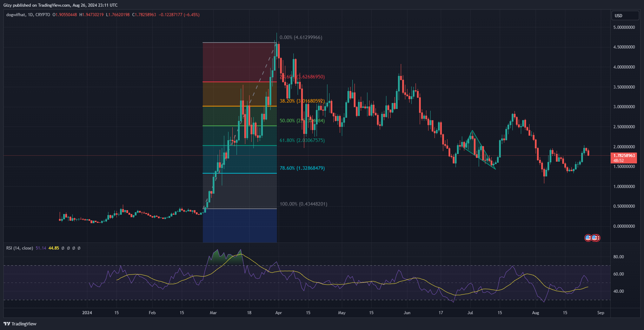Click the Apr time axis label

279,313
